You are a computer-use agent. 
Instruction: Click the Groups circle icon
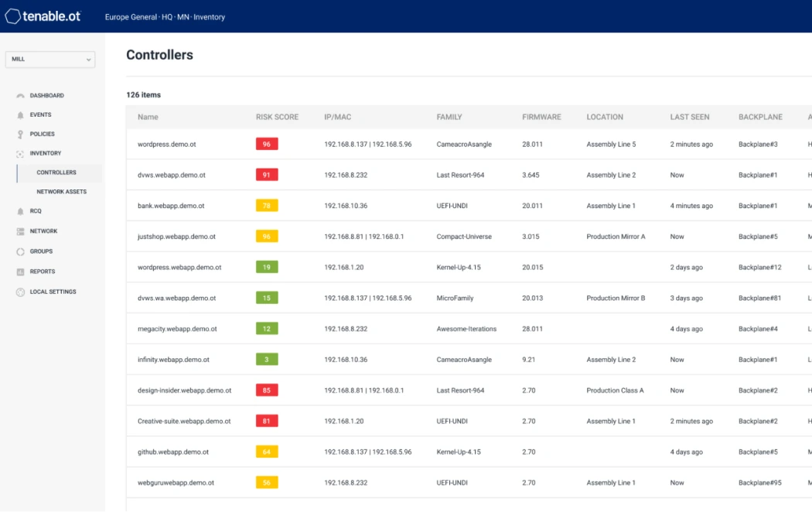coord(20,251)
